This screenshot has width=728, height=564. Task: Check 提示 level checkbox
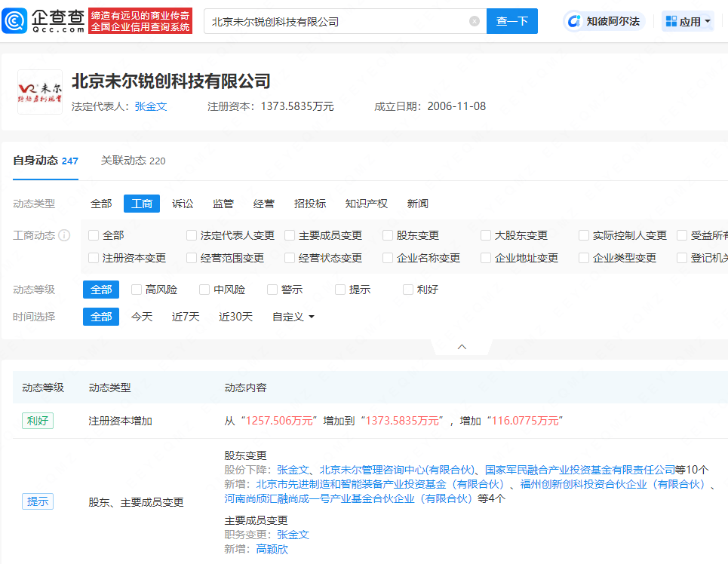click(x=340, y=290)
